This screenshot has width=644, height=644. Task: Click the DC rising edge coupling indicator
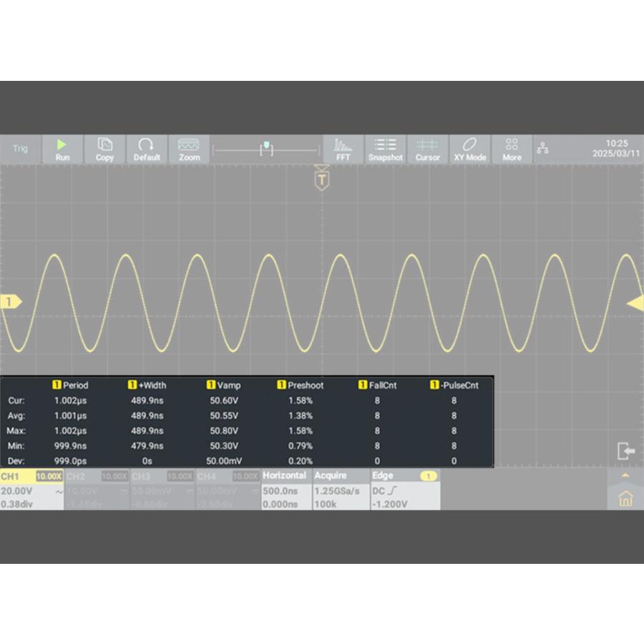click(x=385, y=491)
